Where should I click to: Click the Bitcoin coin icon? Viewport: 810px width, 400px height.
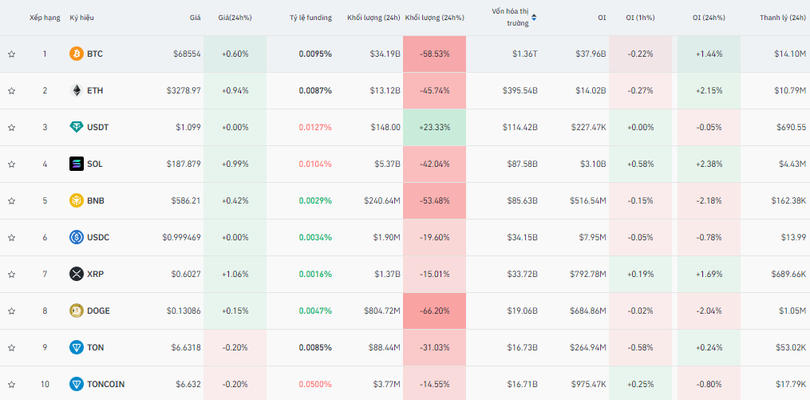(76, 54)
